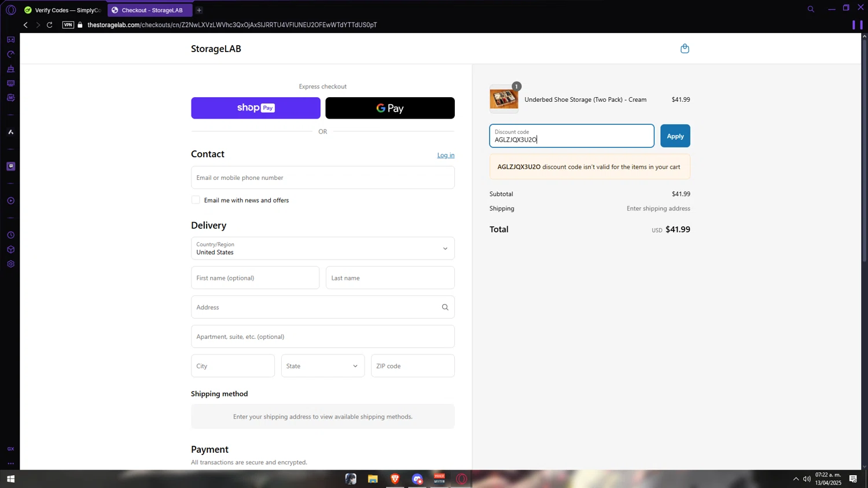The image size is (868, 488).
Task: Focus the ZIP code field
Action: [x=413, y=366]
